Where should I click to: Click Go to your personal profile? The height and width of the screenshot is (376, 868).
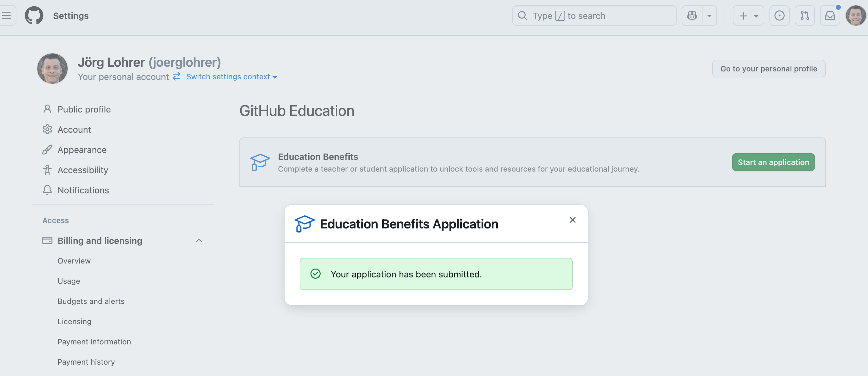tap(768, 69)
